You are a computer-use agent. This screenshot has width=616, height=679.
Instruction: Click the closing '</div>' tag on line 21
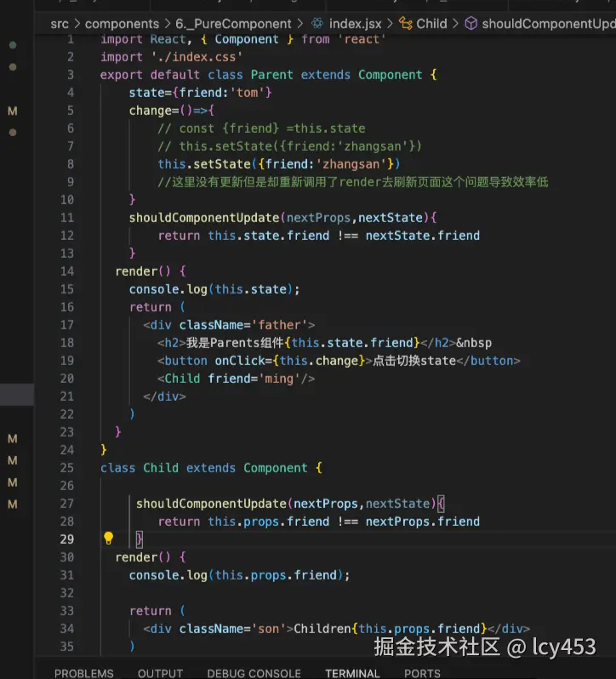coord(164,397)
